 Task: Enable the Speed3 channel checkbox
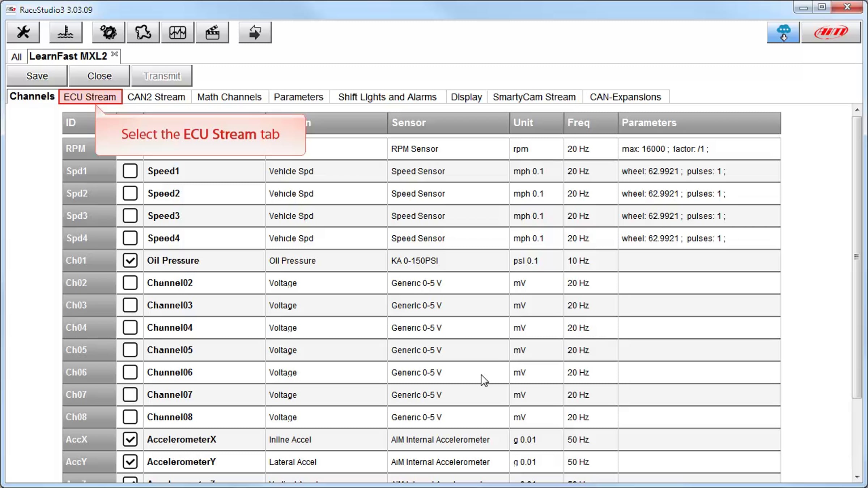point(130,216)
